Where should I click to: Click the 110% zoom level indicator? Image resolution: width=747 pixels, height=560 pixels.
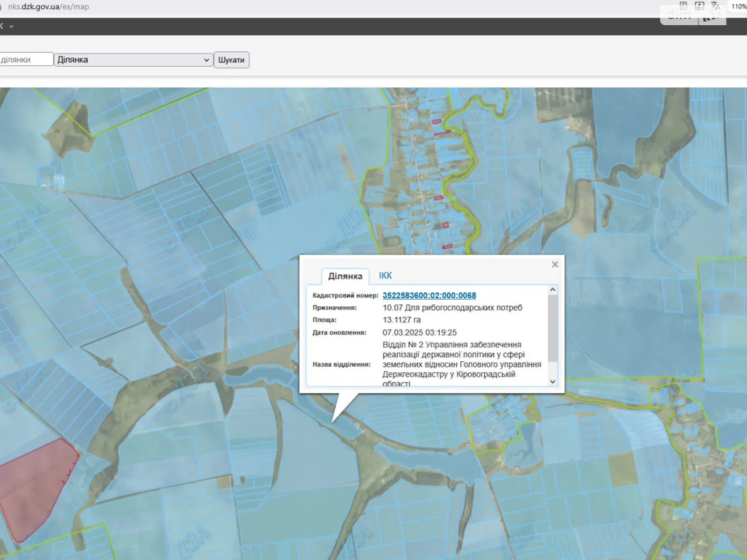tap(738, 6)
